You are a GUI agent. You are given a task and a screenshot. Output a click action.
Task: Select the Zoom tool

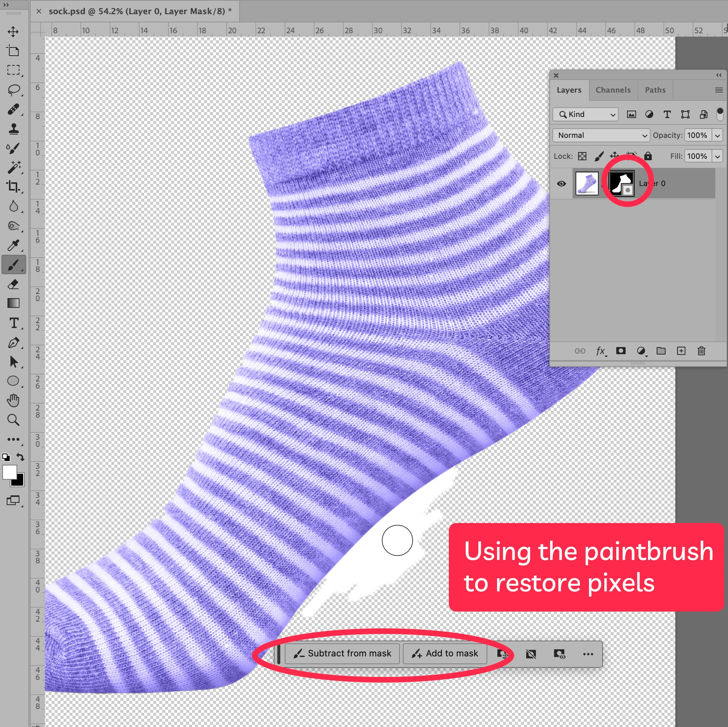click(13, 420)
